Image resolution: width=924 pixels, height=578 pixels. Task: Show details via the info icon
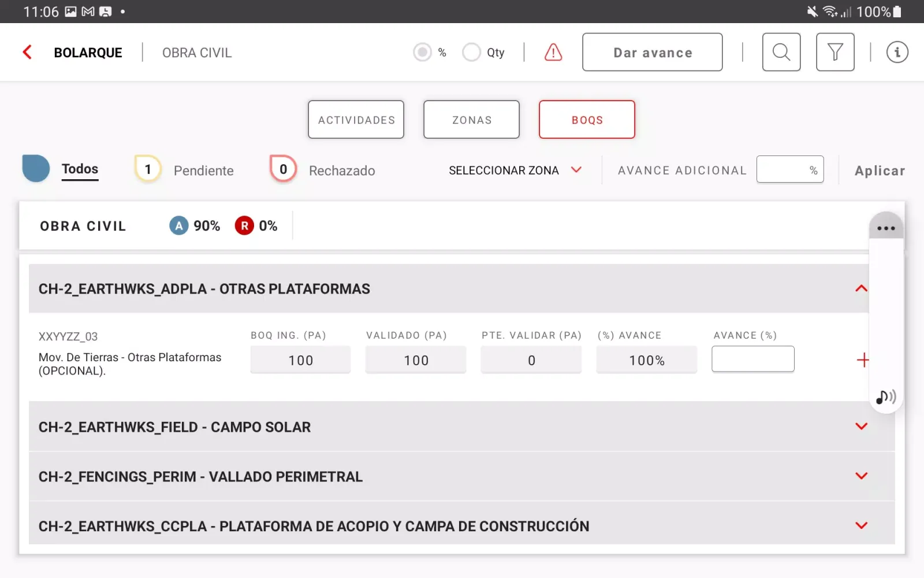coord(897,52)
